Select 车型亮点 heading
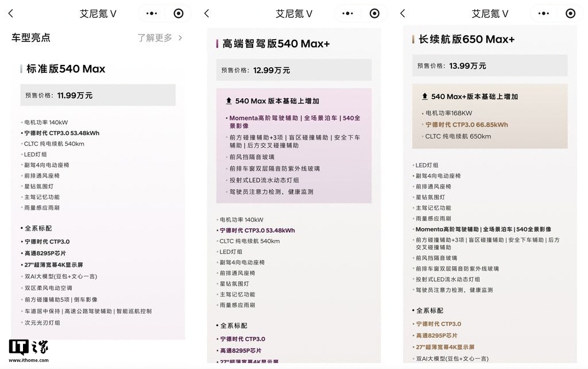Screen dimensions: 588x369 31,37
